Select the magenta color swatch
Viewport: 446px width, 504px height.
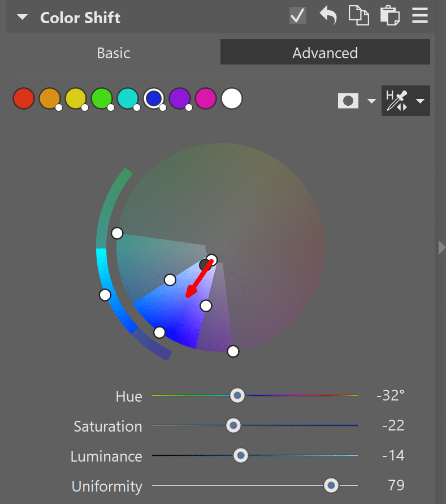tap(206, 98)
